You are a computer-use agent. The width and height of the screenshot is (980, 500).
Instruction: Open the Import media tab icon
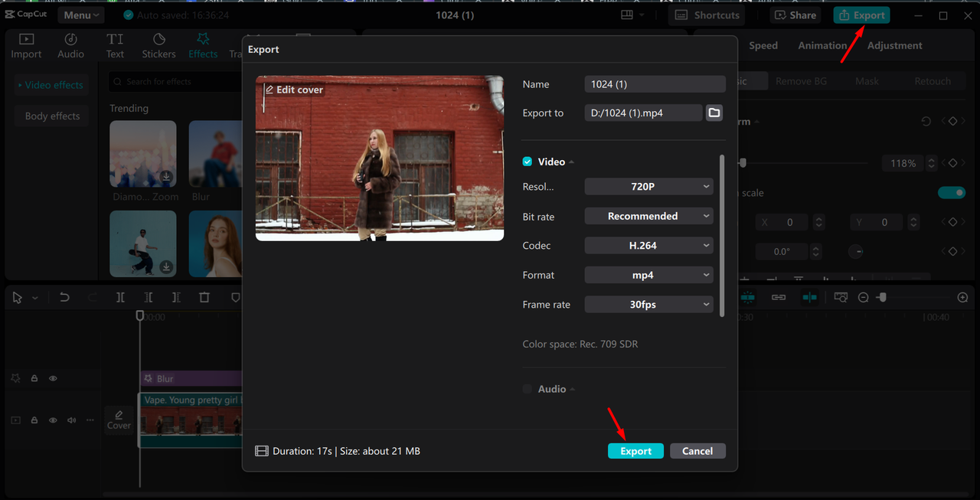pyautogui.click(x=26, y=39)
